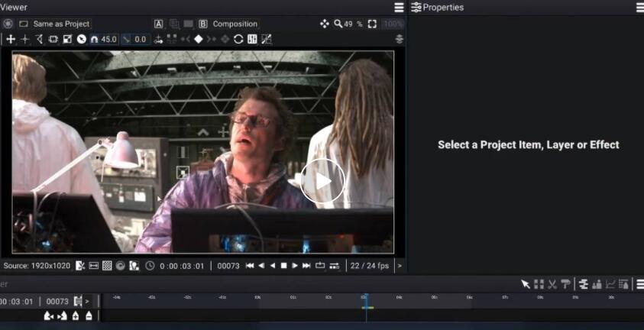Select the pan arrows tool in viewer header

tap(325, 24)
